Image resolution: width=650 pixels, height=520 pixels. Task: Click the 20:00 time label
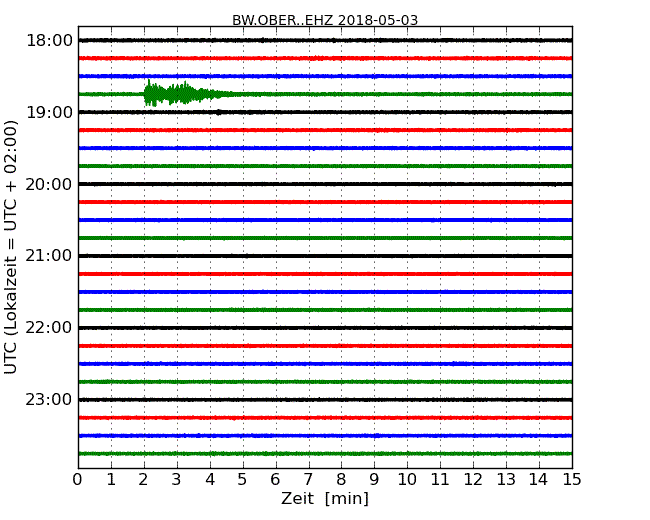[49, 184]
